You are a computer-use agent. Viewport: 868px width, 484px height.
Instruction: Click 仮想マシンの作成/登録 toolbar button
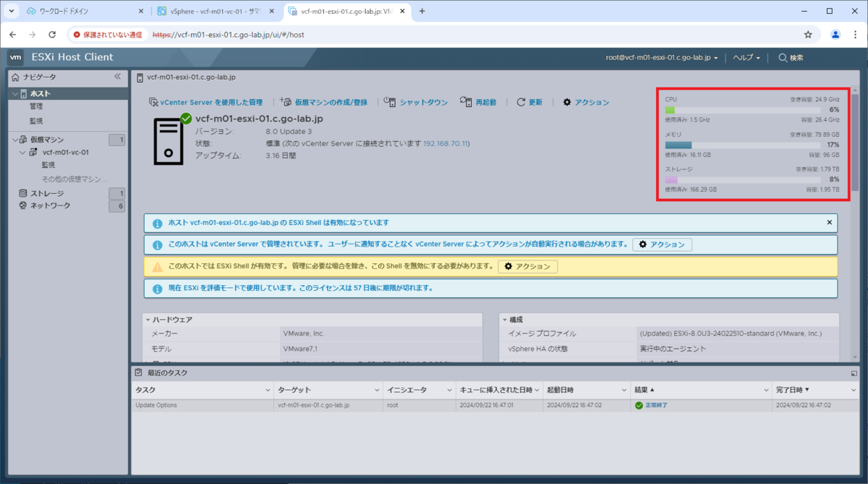pyautogui.click(x=323, y=103)
